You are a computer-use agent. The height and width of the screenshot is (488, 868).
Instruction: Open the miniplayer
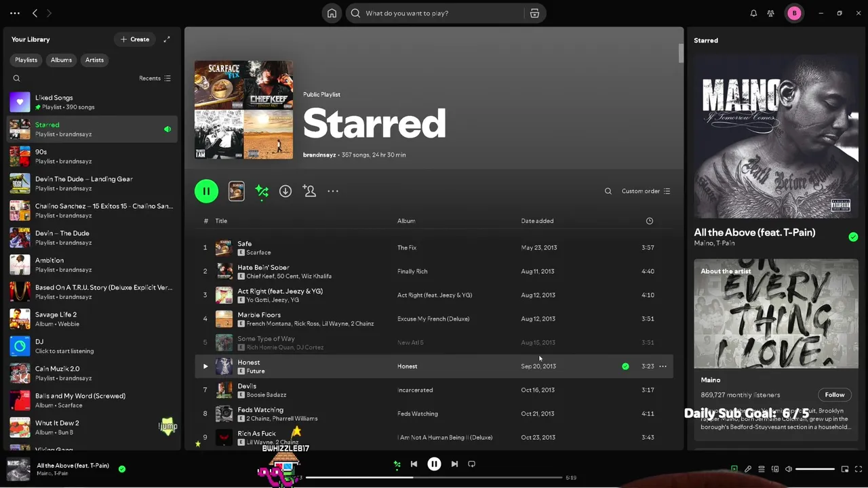point(845,469)
